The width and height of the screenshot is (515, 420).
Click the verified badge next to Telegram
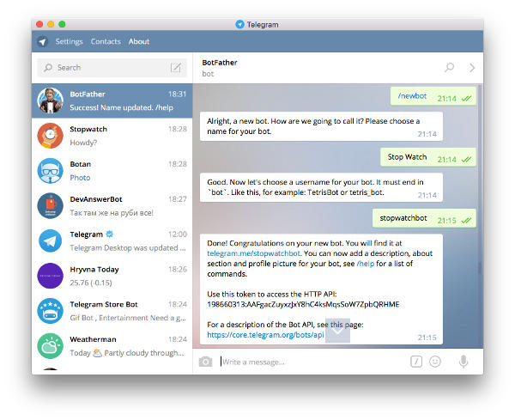point(110,234)
